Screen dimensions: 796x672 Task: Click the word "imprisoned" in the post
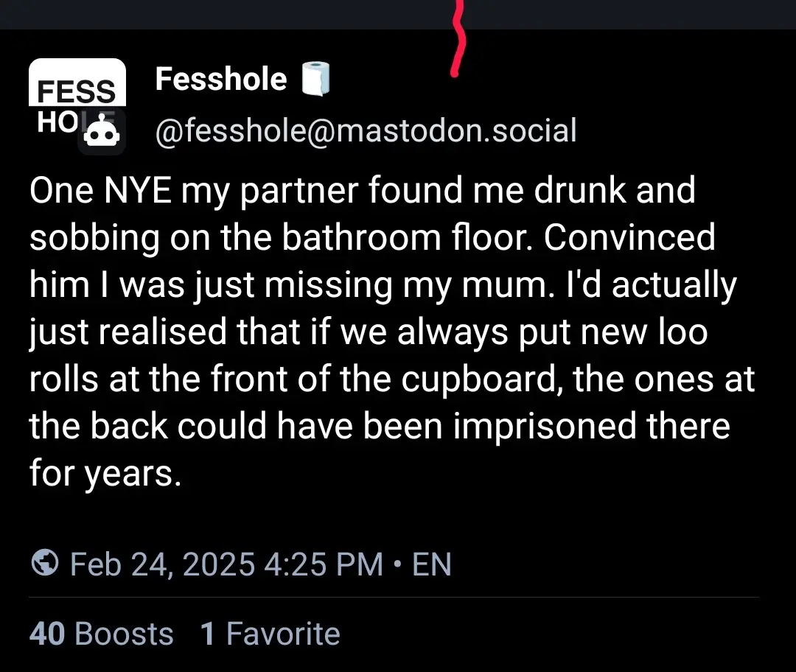(x=545, y=427)
